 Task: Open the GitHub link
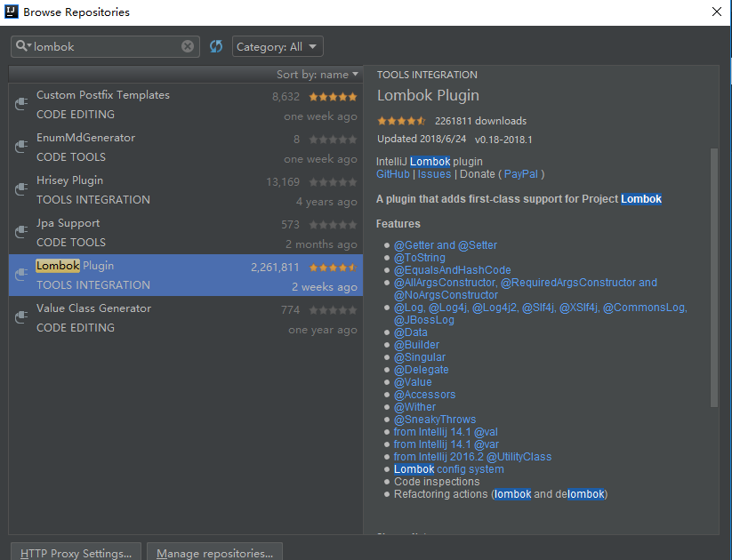coord(392,173)
